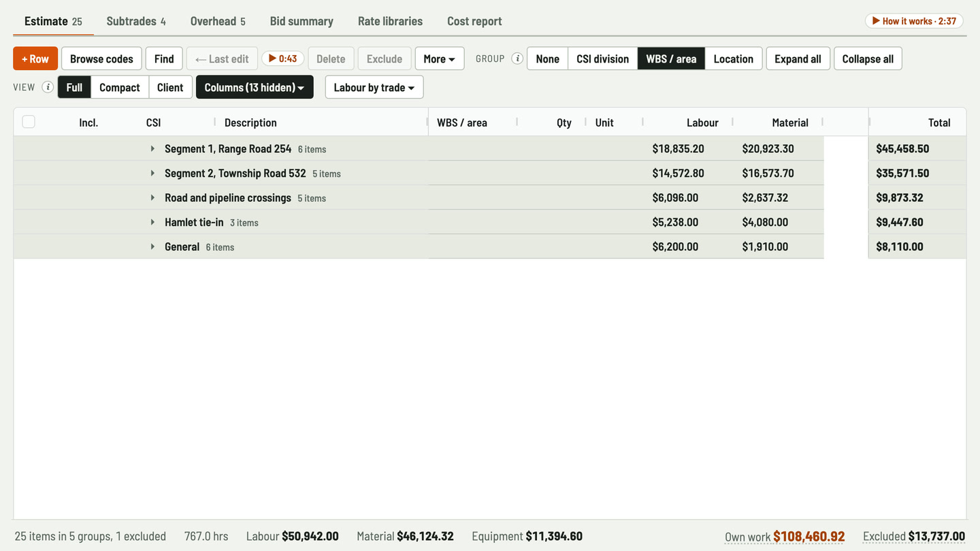This screenshot has width=980, height=551.
Task: Switch view to Full
Action: 74,87
